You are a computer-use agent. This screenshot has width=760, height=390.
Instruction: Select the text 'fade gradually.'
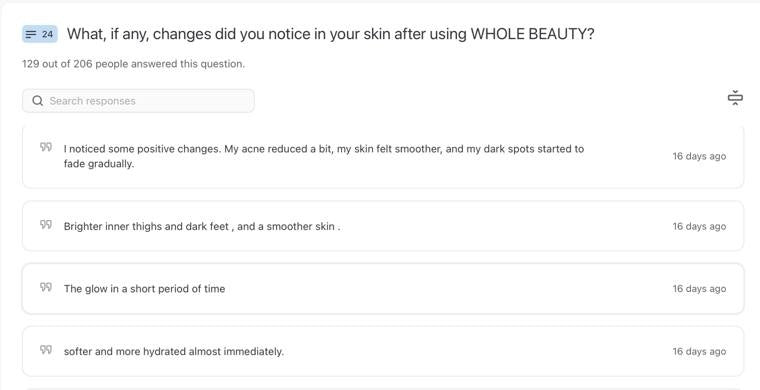tap(99, 164)
